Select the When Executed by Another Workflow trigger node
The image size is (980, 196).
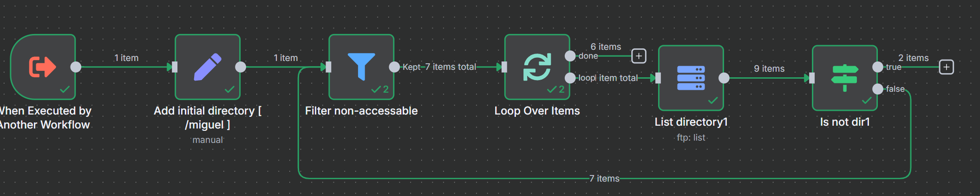click(43, 67)
